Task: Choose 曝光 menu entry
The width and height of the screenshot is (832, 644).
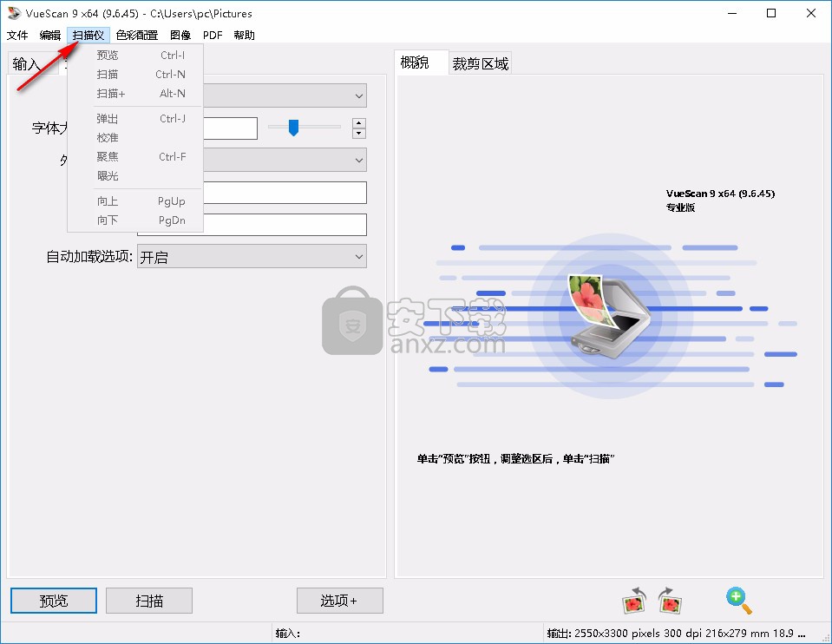Action: 135,175
